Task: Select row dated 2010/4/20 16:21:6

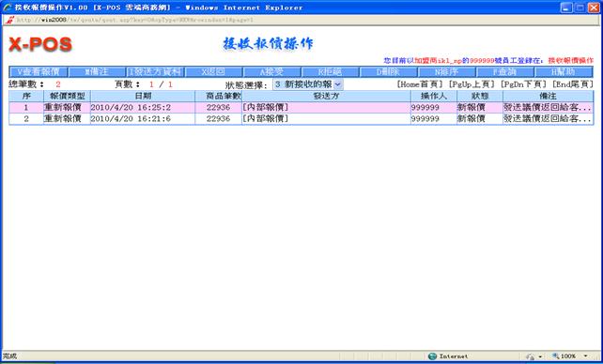Action: pyautogui.click(x=301, y=119)
